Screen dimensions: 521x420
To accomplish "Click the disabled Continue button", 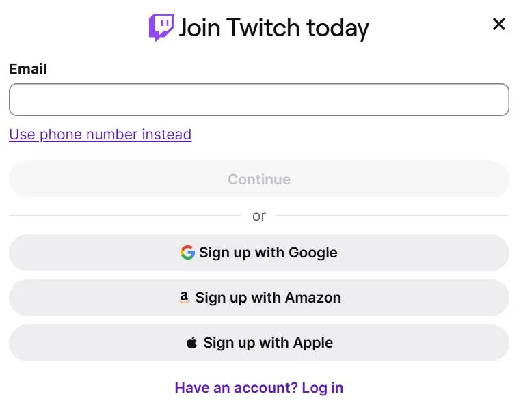I will pos(259,179).
